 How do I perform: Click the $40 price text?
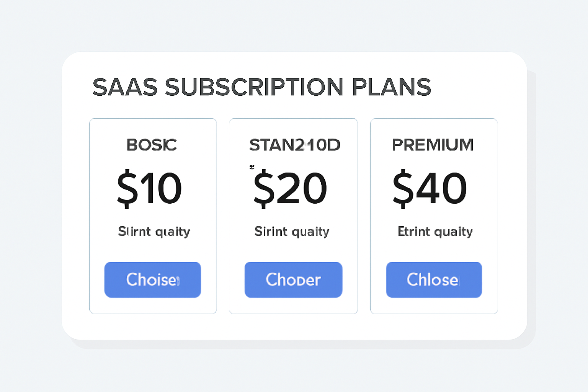click(x=430, y=188)
